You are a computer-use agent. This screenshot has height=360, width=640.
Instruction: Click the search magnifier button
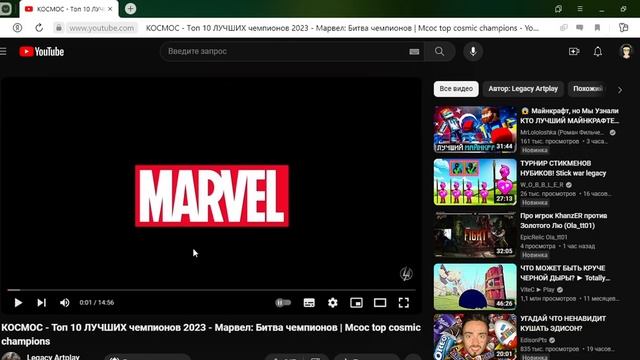coord(440,51)
